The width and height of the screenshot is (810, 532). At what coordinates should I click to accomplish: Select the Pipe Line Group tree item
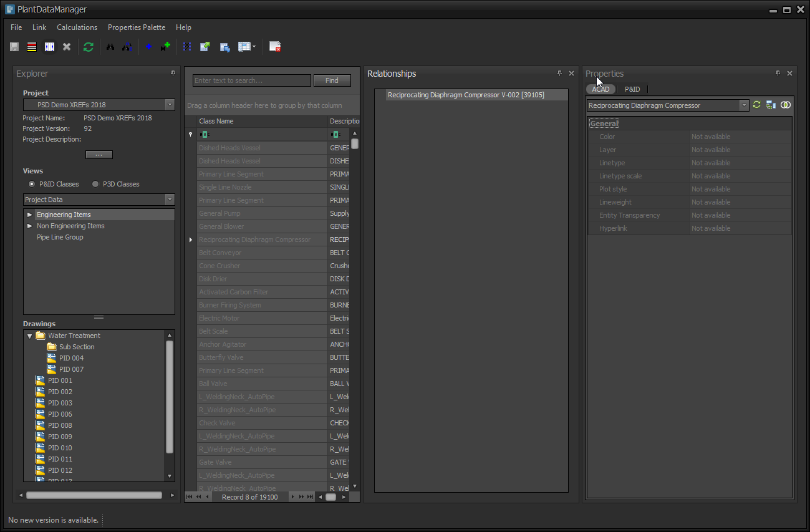click(60, 237)
